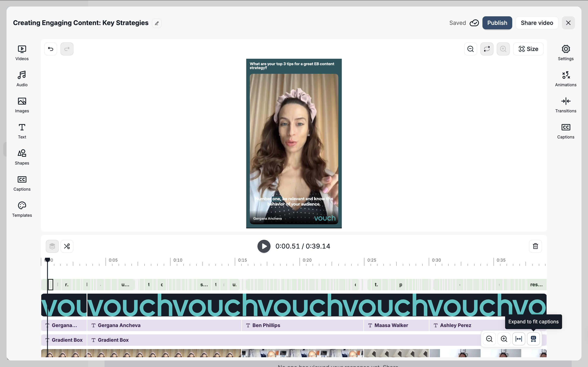Toggle the timeline layers button
Screen dimensions: 588x367
pos(52,246)
